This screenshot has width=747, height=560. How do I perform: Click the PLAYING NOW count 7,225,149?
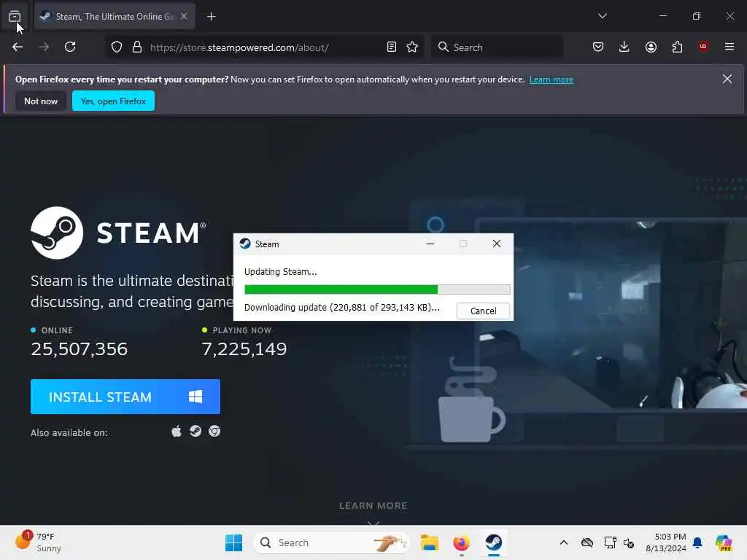click(244, 349)
